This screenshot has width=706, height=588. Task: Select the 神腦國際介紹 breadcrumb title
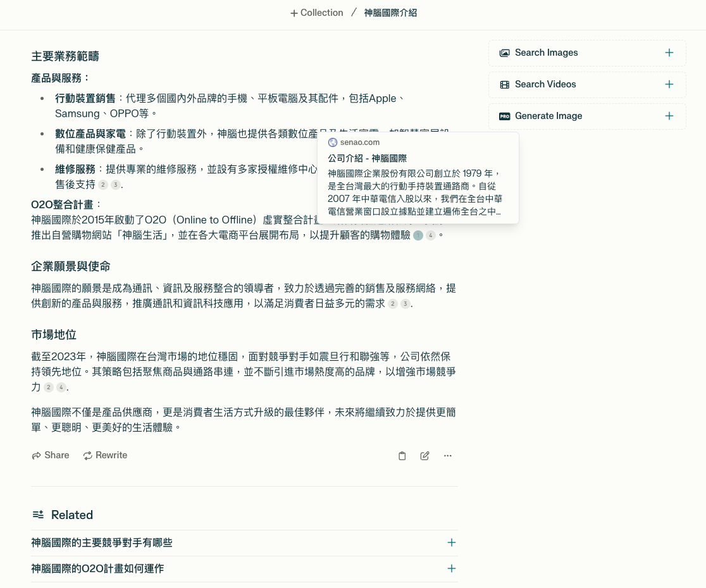tap(390, 13)
